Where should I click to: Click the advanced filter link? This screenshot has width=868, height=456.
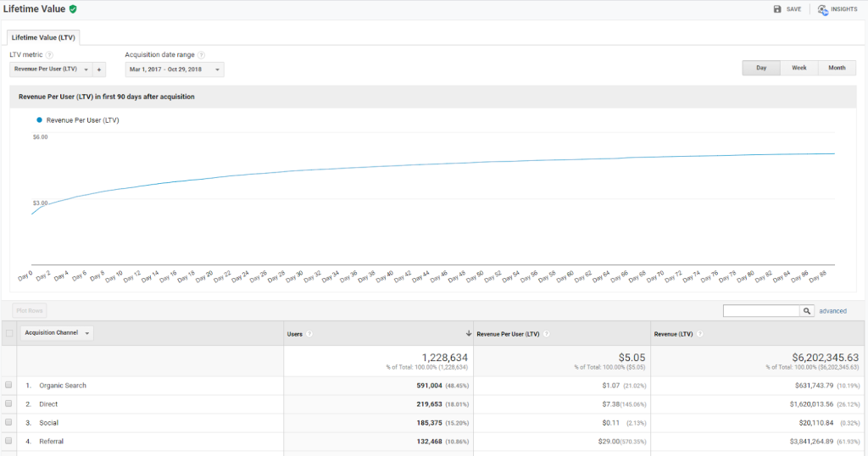tap(832, 311)
